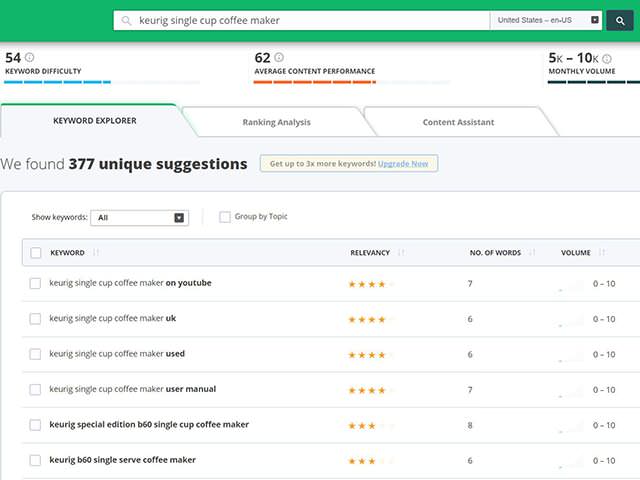Click Average Content Performance score 62
Viewport: 640px width, 480px height.
(x=262, y=58)
